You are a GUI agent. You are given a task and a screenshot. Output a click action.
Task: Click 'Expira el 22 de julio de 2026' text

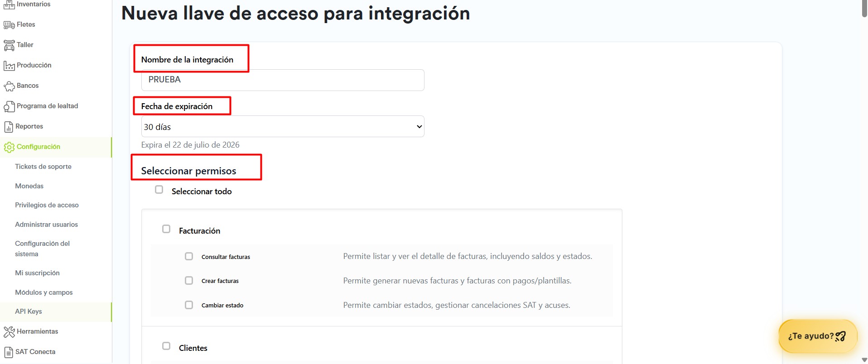click(x=190, y=145)
